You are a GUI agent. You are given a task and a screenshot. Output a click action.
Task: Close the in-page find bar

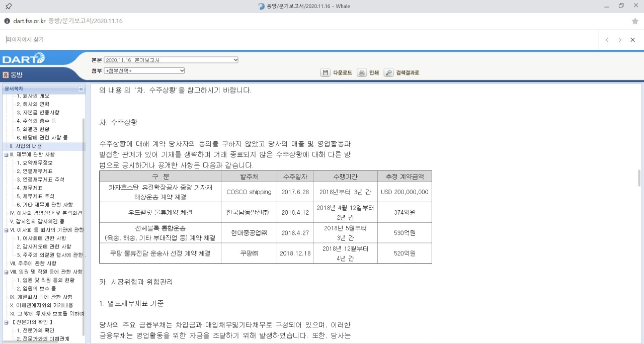pos(632,40)
